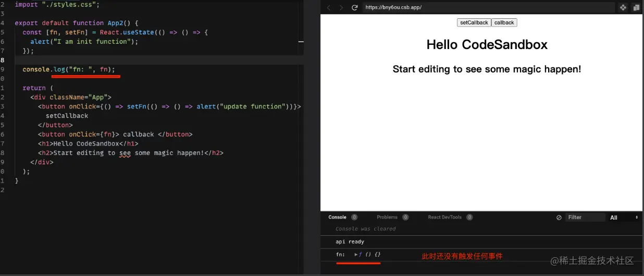Screen dimensions: 644x276
Task: Click the 'Console was cleared' message
Action: tap(365, 229)
